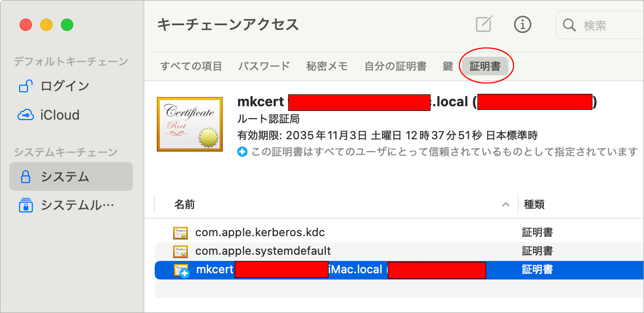Click the com.apple.systemdefault certificate icon

180,252
